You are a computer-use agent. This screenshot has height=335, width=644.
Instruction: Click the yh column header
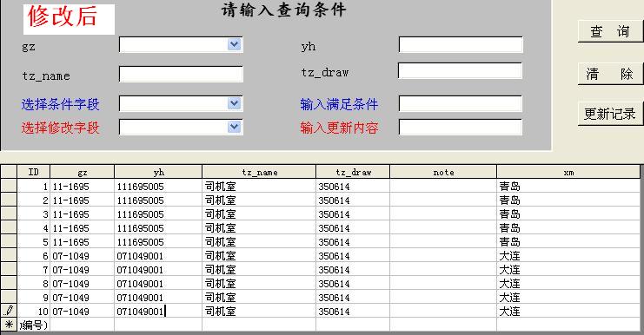click(158, 172)
